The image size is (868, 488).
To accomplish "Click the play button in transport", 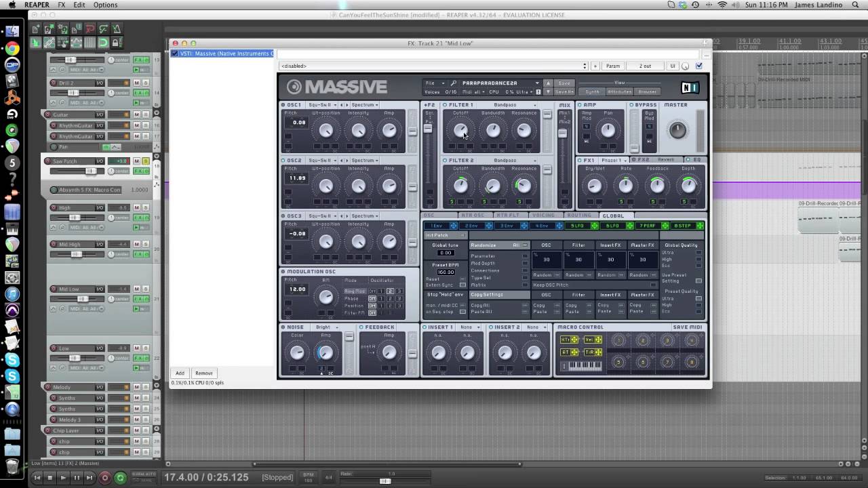I will tap(64, 478).
